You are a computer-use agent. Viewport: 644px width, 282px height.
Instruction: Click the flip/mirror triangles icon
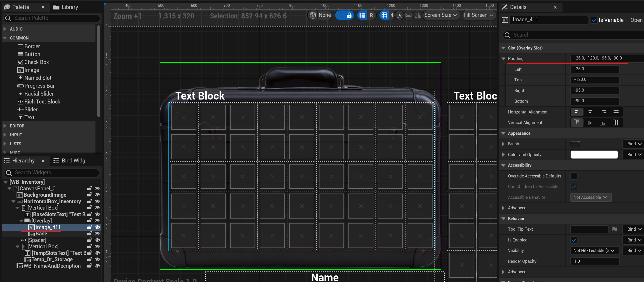[418, 15]
